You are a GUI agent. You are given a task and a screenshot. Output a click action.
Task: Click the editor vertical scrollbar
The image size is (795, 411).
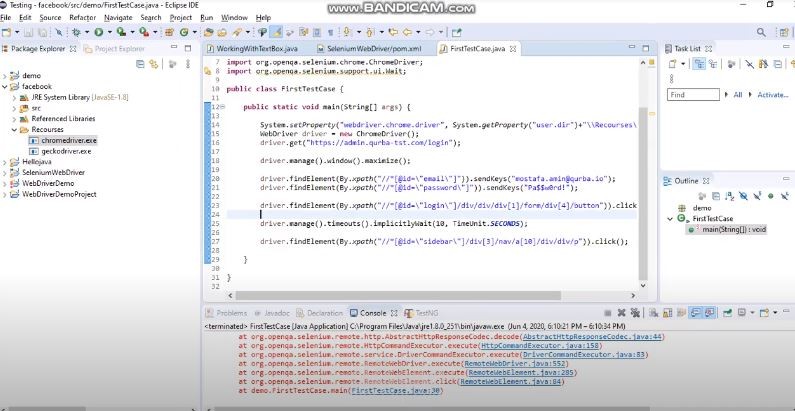(x=643, y=194)
